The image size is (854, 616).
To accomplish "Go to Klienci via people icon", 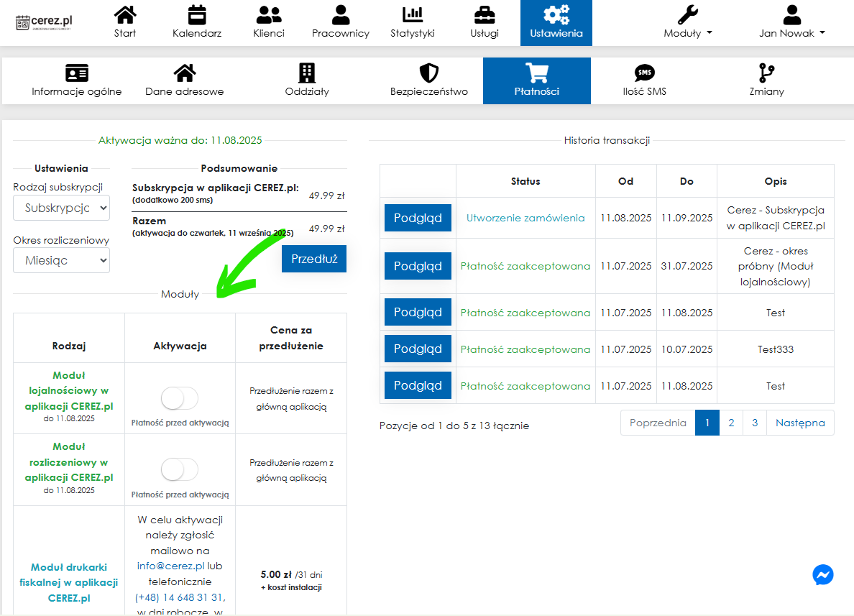I will coord(269,14).
